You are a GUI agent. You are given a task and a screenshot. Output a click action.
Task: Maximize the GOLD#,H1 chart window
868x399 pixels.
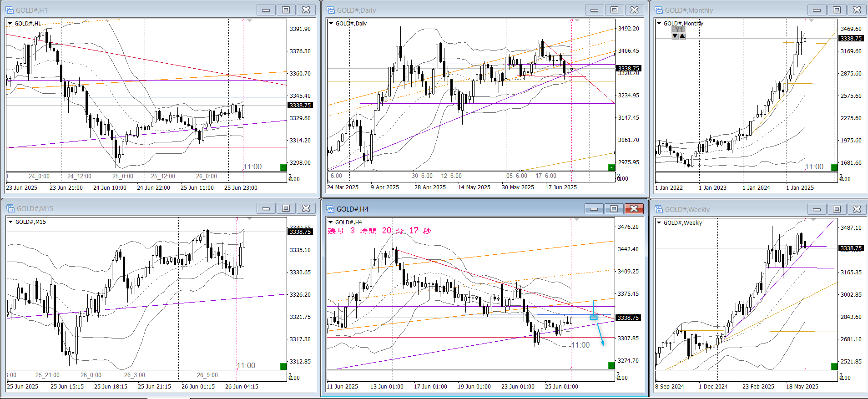point(286,10)
